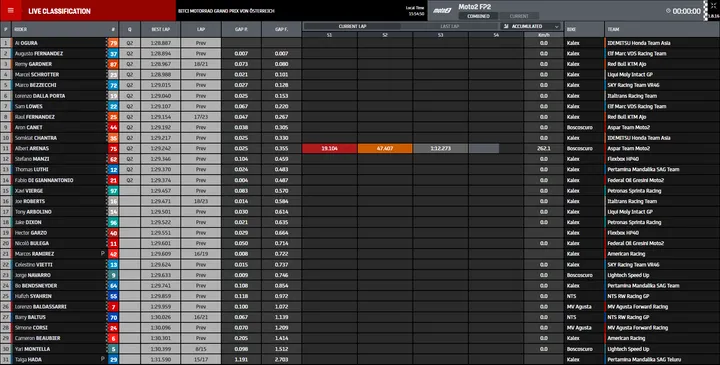Select rider row Lorenzo DALLA PORTA
720x365 pixels.
[360, 96]
